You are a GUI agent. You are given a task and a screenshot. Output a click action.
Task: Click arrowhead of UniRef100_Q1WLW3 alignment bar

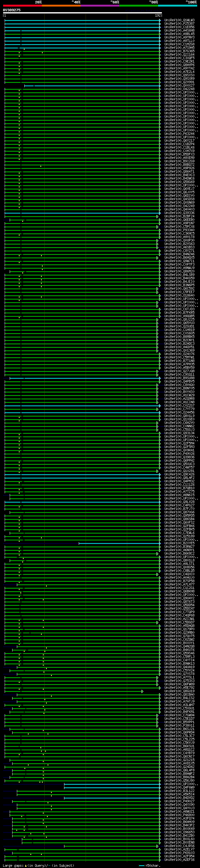pos(160,20)
